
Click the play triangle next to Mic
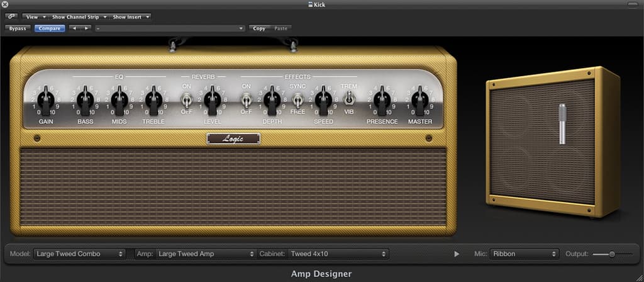pyautogui.click(x=457, y=254)
